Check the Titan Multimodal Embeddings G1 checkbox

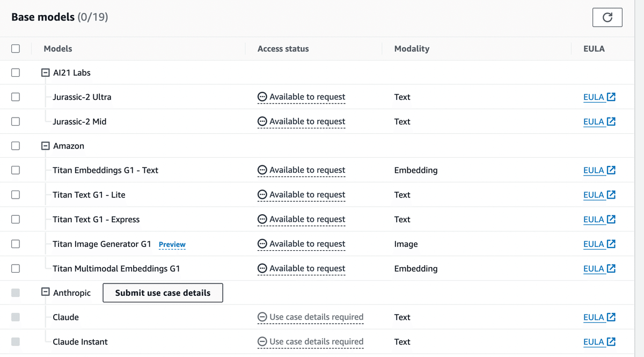tap(16, 268)
